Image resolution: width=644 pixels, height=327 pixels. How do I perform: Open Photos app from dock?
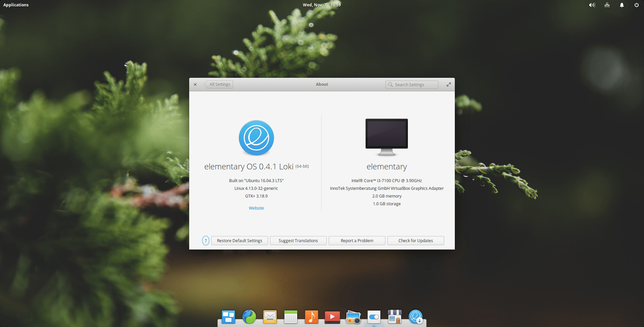[353, 317]
